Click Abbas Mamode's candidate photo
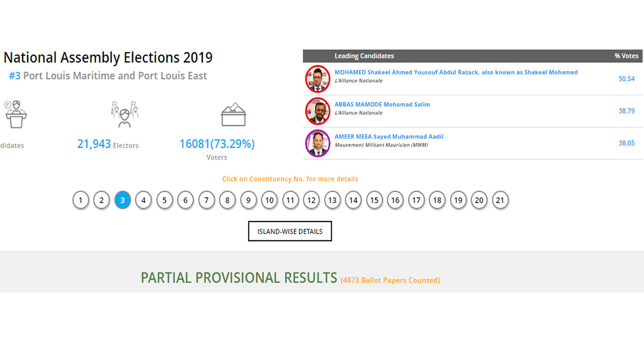 tap(317, 111)
